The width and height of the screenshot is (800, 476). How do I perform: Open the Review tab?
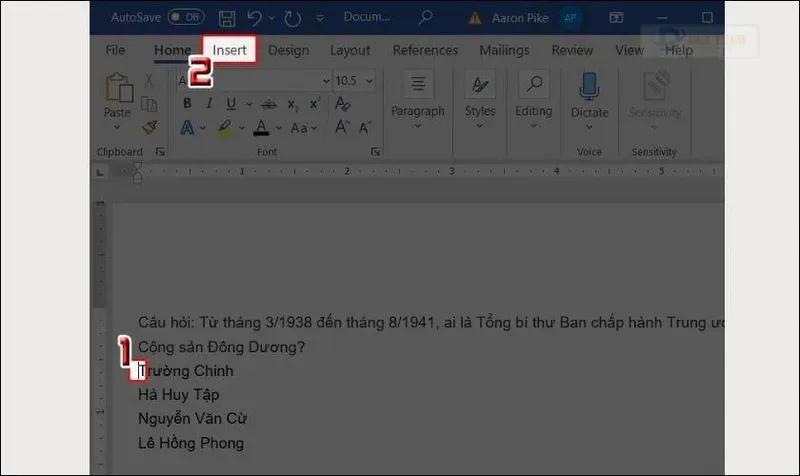tap(572, 50)
